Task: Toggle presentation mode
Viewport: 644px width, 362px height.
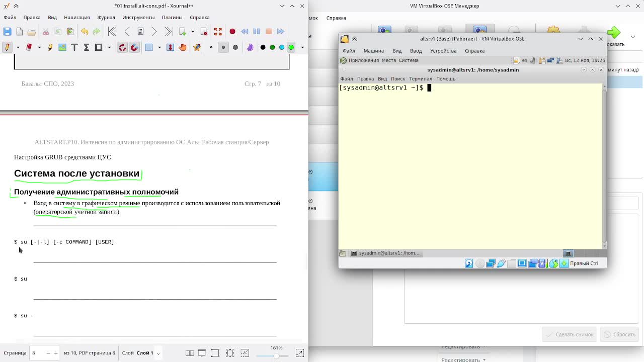Action: coord(202,353)
